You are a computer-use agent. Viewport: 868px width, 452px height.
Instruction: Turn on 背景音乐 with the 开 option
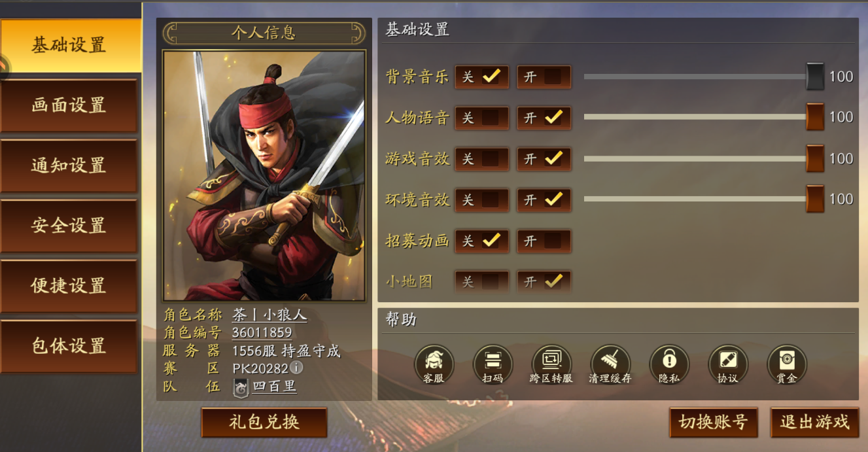tap(544, 77)
